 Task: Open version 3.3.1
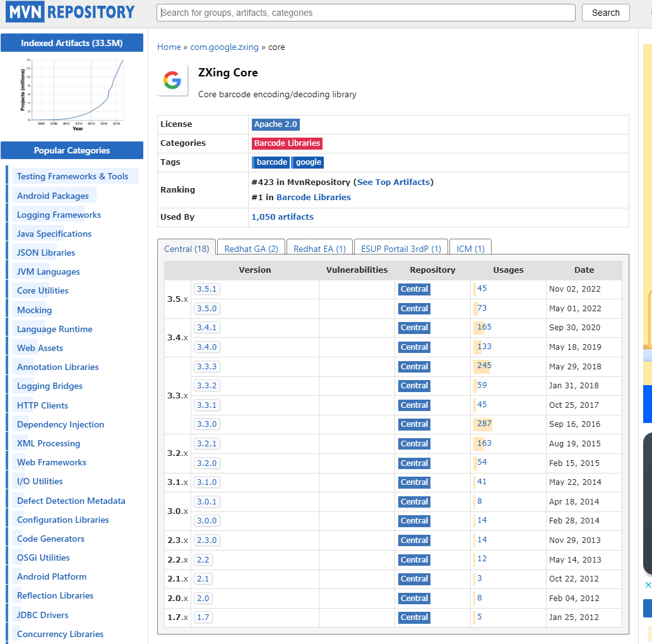[206, 405]
